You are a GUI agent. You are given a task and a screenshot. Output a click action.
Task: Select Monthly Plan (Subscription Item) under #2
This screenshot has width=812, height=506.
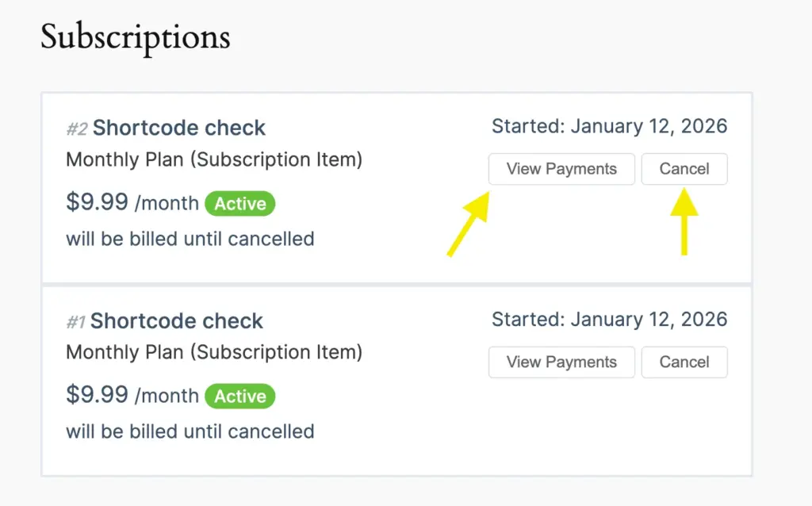[213, 159]
